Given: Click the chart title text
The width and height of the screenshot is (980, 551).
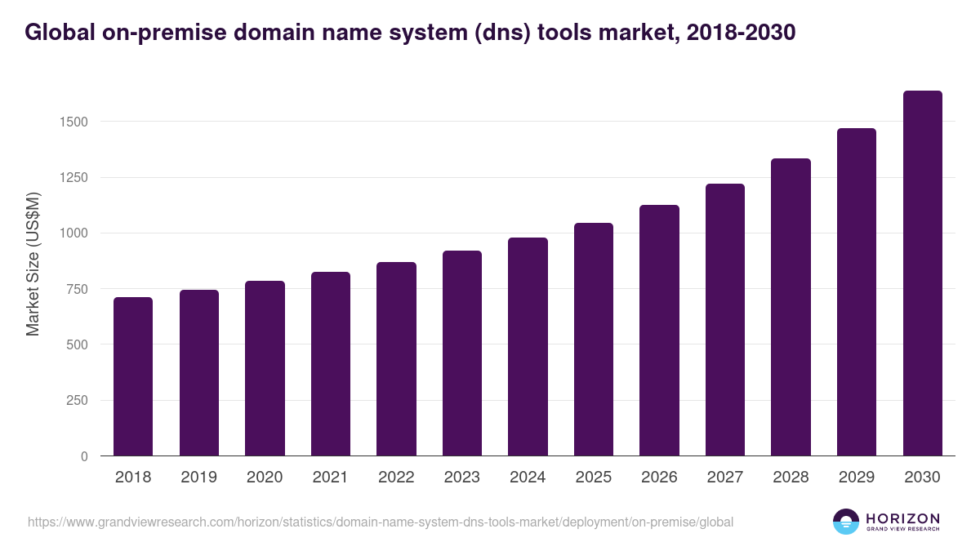Looking at the screenshot, I should 411,33.
